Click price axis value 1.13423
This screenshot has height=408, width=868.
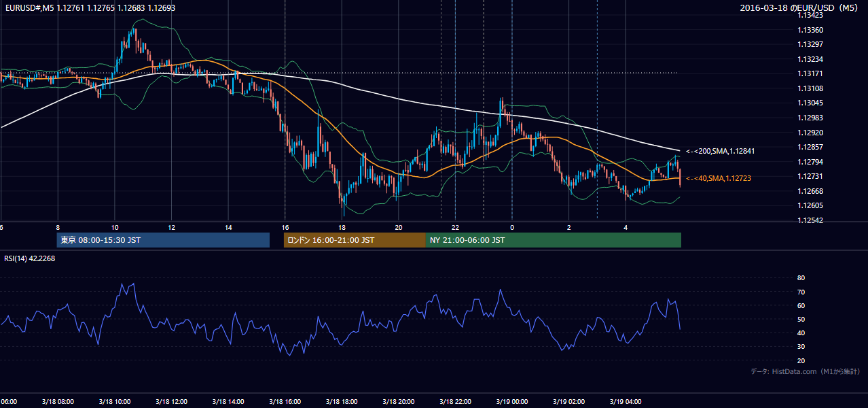point(810,15)
